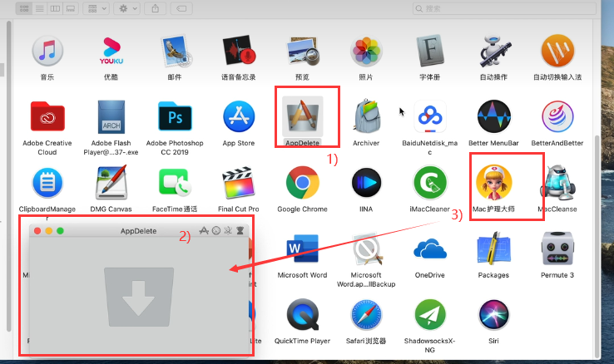This screenshot has height=364, width=614.
Task: Select the FaceTime通话 app icon
Action: pyautogui.click(x=175, y=183)
